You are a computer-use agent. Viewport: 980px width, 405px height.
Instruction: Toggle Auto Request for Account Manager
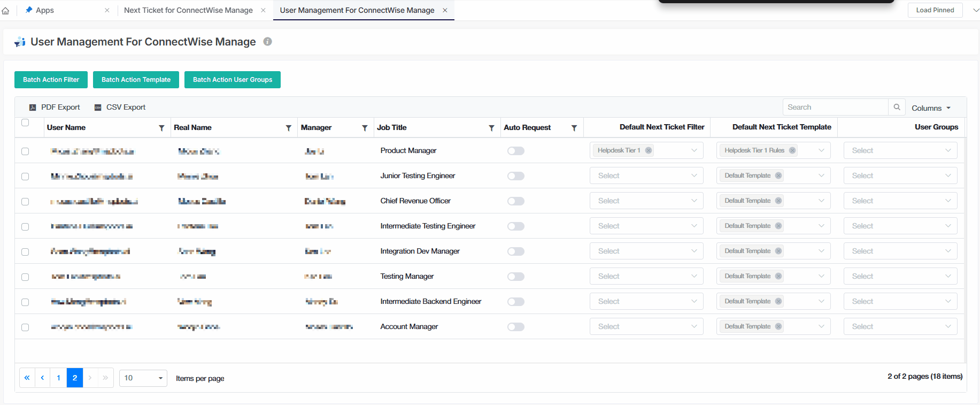click(516, 327)
